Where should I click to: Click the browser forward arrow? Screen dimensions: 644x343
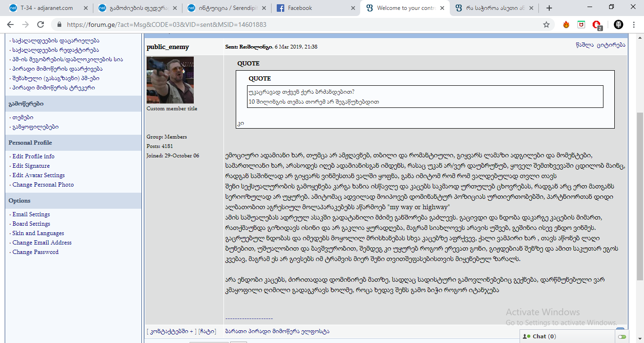pos(25,24)
